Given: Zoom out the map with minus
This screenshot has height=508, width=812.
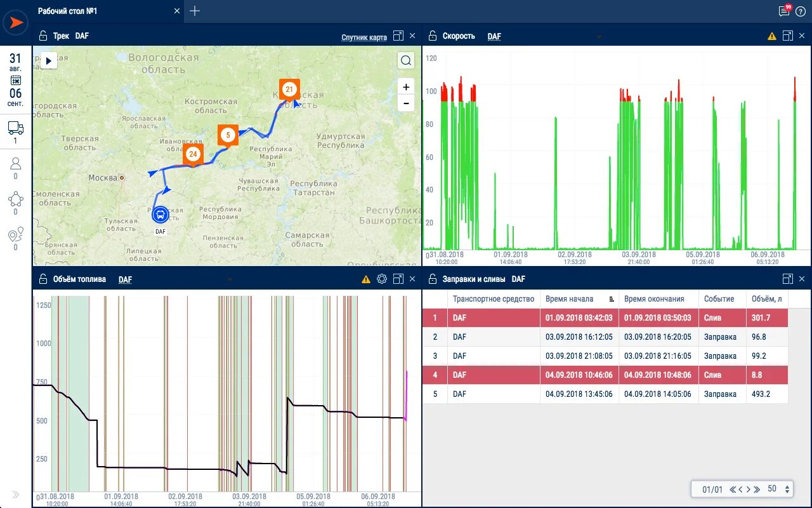Looking at the screenshot, I should click(x=406, y=103).
